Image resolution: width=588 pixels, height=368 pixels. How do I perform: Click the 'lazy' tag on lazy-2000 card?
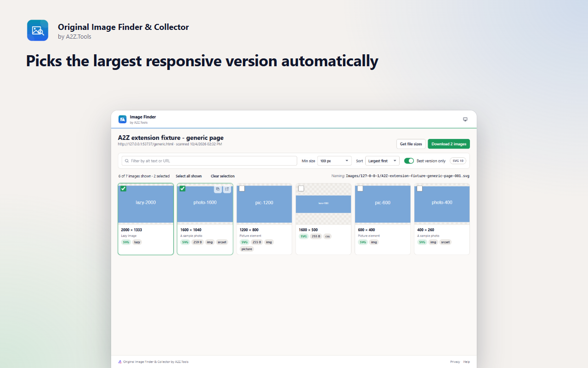137,242
